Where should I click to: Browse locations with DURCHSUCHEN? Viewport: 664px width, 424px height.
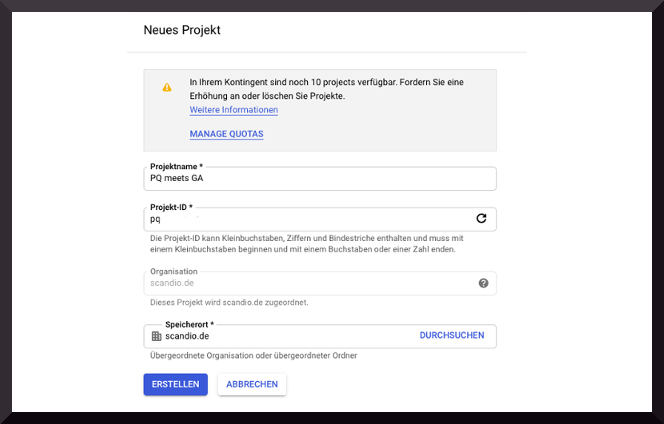click(x=452, y=335)
